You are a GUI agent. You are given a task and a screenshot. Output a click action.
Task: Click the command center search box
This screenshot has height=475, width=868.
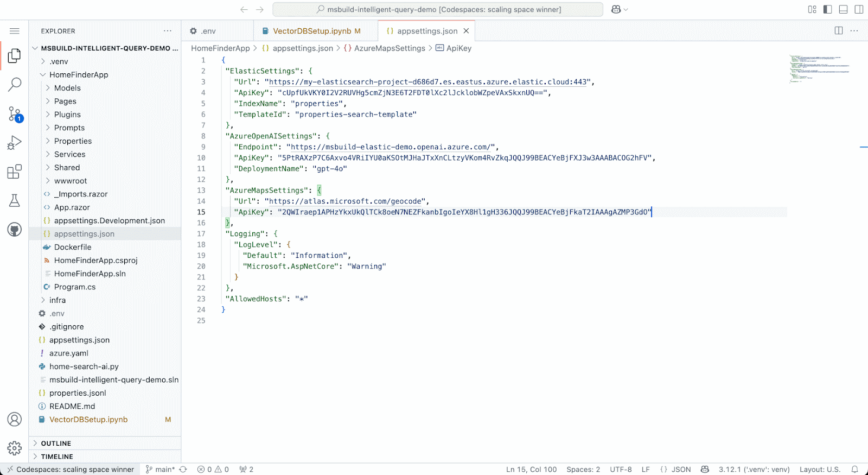(438, 9)
